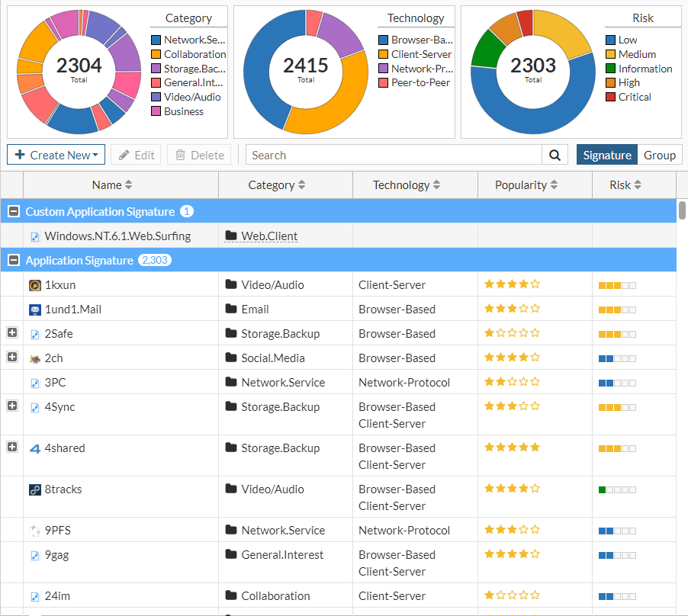The height and width of the screenshot is (616, 688).
Task: Click the 1kxun application icon
Action: click(x=34, y=284)
